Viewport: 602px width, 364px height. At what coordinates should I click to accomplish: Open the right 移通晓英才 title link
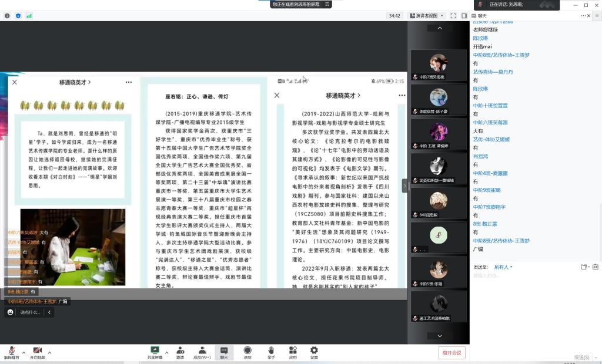coord(343,96)
